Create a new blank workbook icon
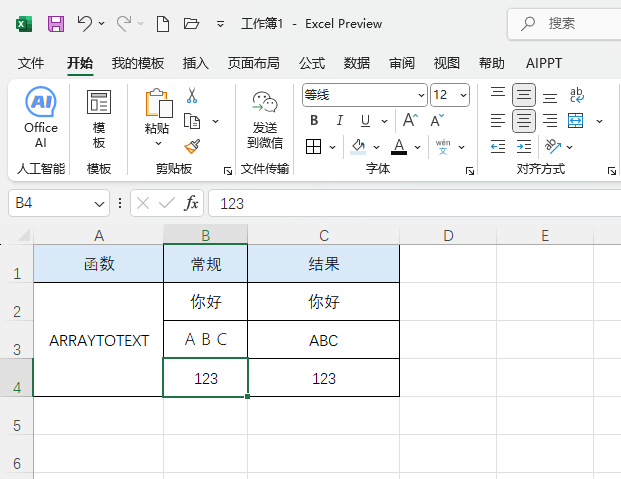This screenshot has height=479, width=621. click(163, 24)
